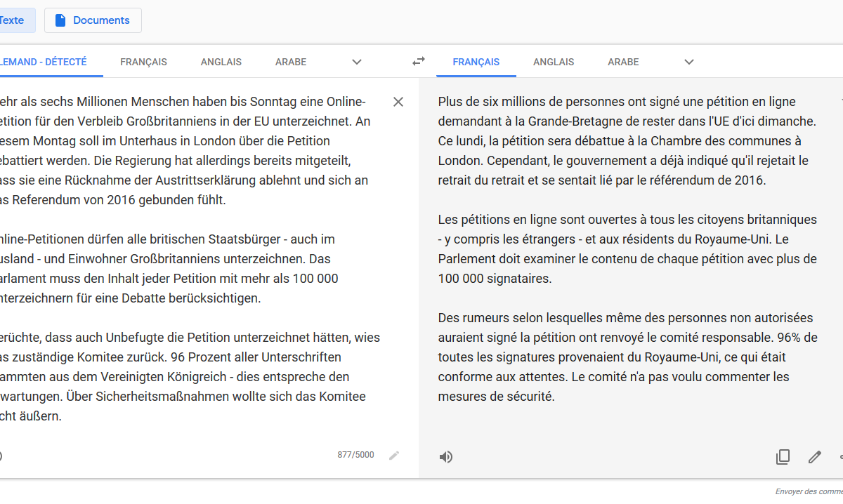Click the paragraph starting 'Plus de six millions'

click(x=627, y=141)
